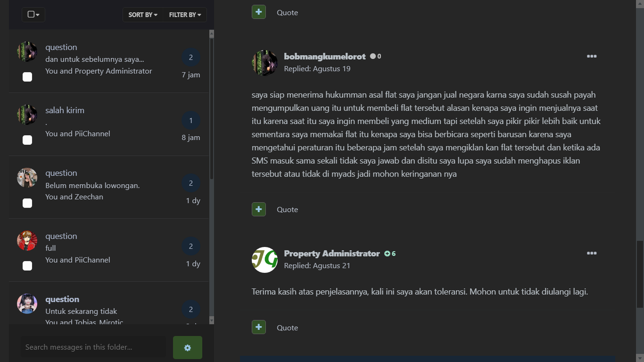Image resolution: width=644 pixels, height=362 pixels.
Task: Click the reply count badge on "Untuk sekarang tidak"
Action: pos(191,309)
